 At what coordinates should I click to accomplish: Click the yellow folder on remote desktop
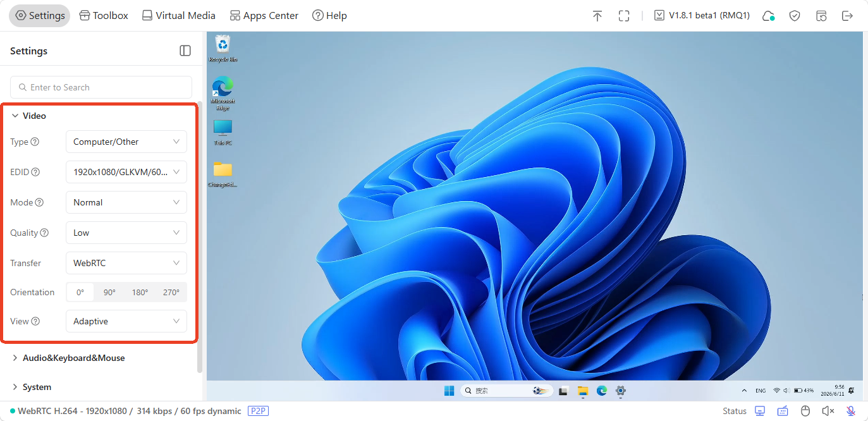(223, 174)
